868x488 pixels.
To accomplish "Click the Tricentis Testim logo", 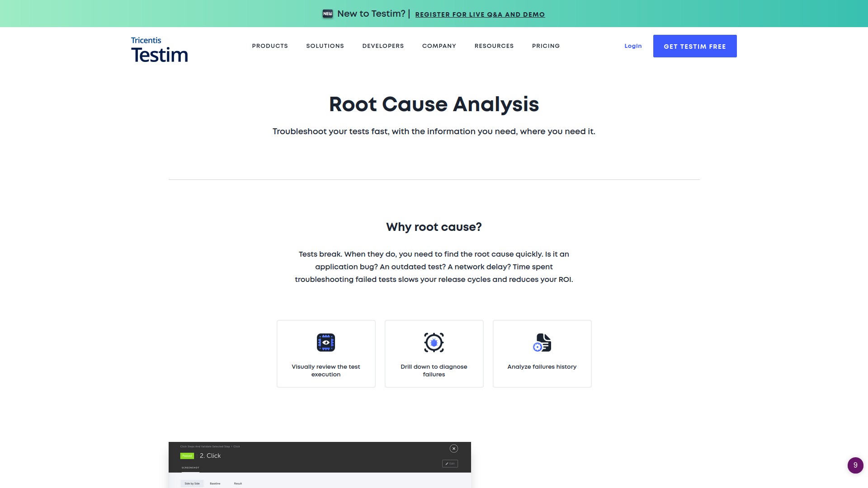I will [x=159, y=50].
